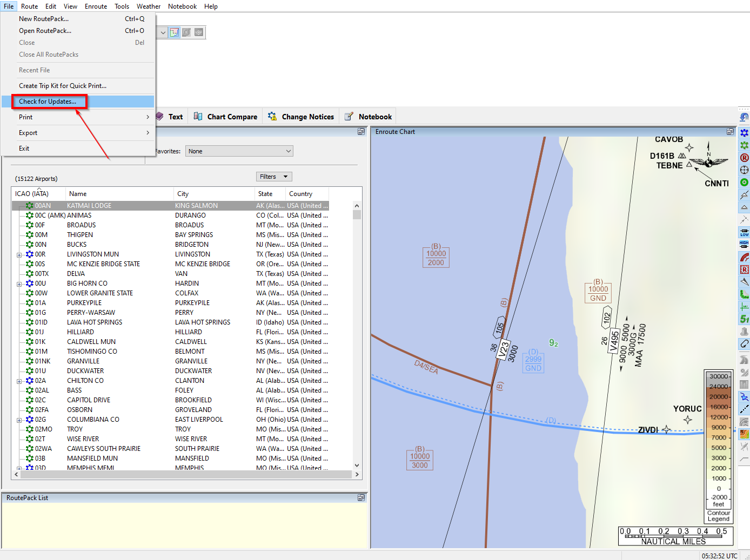Click the blue return arrow icon atop right toolbar
The image size is (750, 560).
(x=744, y=117)
